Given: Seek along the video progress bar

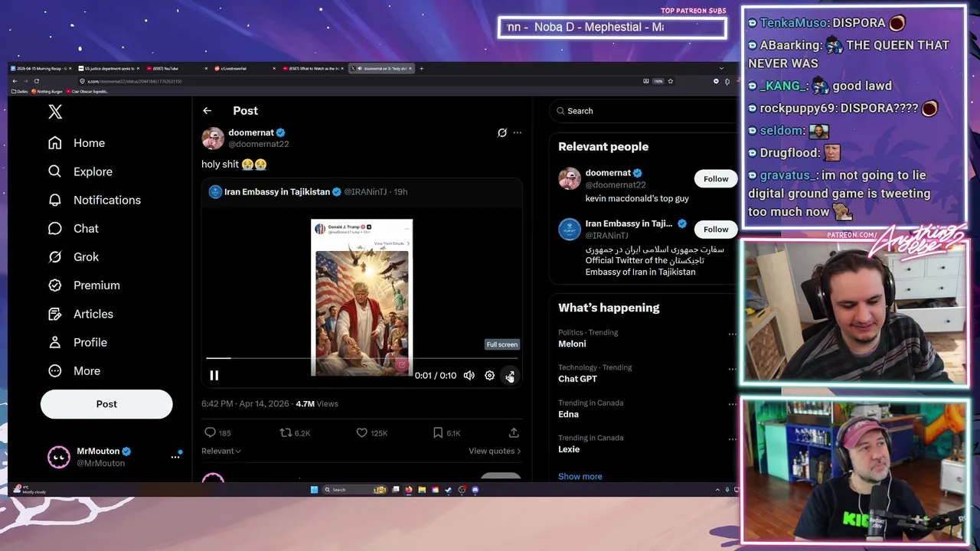Looking at the screenshot, I should pos(362,357).
